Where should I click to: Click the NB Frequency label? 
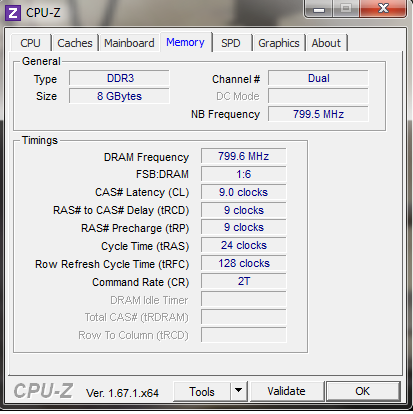click(225, 114)
